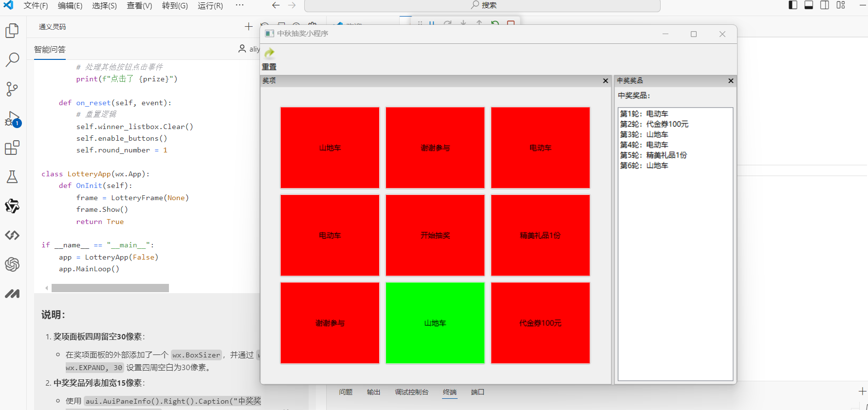
Task: Switch to the 问题 panel tab
Action: [346, 392]
